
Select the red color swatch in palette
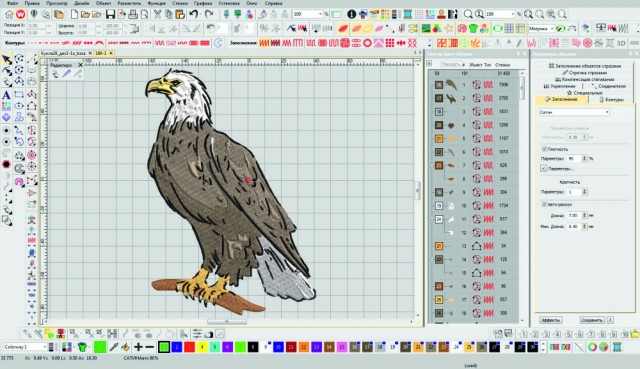pyautogui.click(x=189, y=347)
